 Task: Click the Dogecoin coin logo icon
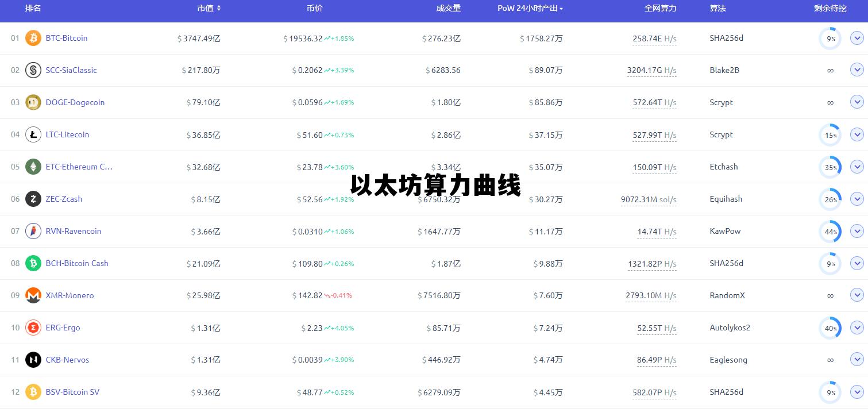click(33, 102)
